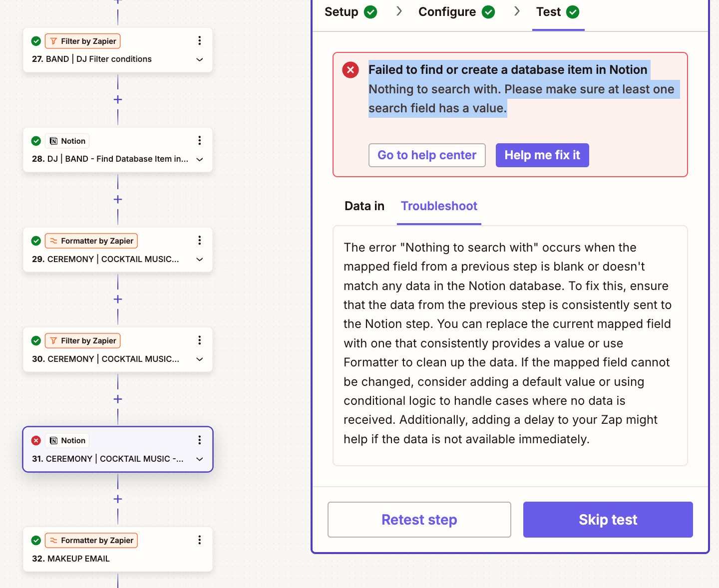Click the green status check on step 30

point(36,340)
